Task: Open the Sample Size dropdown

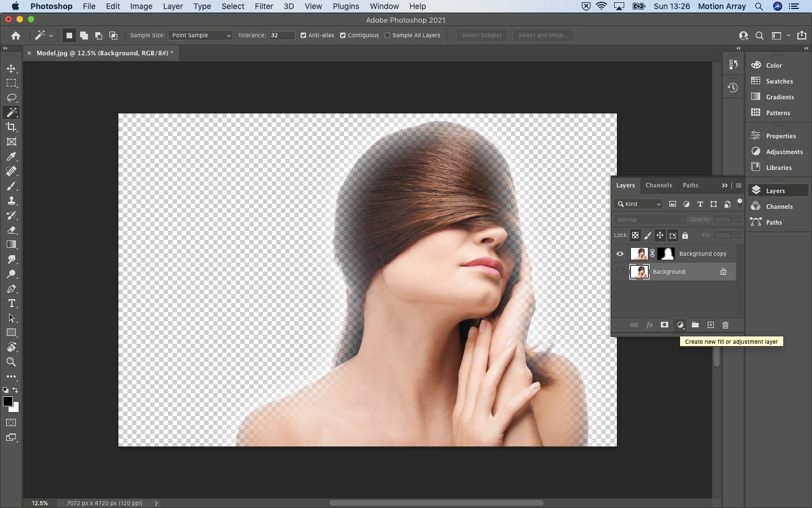Action: [200, 36]
